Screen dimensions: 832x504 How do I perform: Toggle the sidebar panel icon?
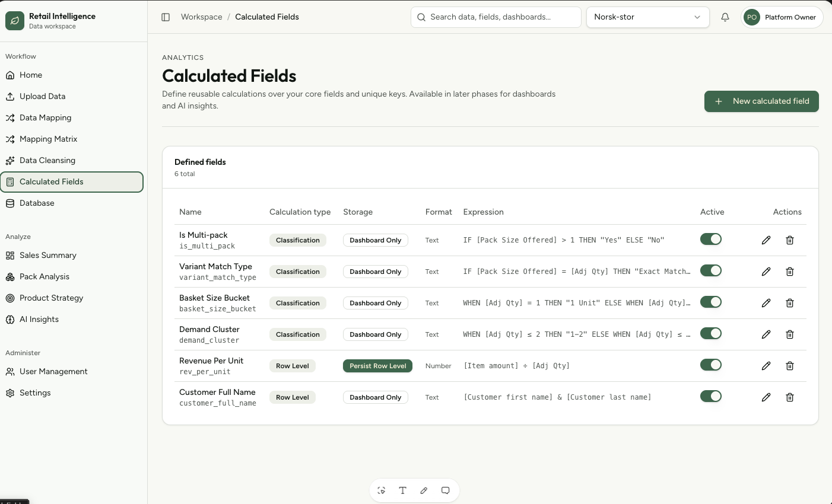166,17
